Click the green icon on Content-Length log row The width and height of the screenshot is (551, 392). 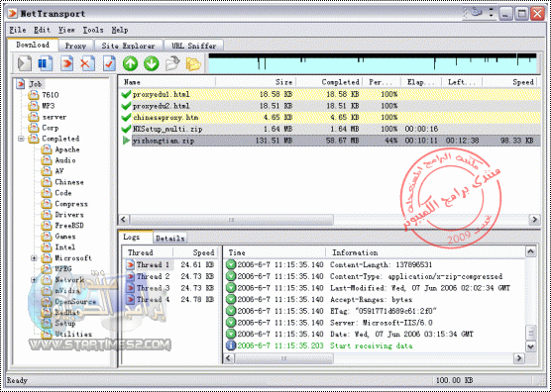[x=231, y=264]
